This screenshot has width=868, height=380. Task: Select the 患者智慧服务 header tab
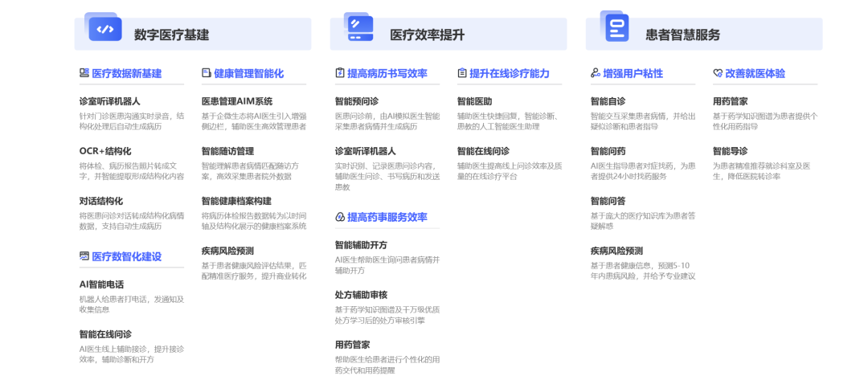click(x=682, y=35)
